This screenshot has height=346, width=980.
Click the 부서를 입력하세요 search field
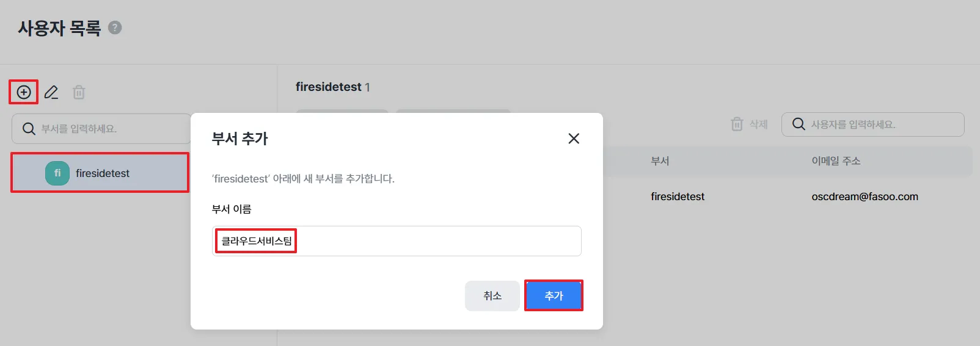click(101, 129)
